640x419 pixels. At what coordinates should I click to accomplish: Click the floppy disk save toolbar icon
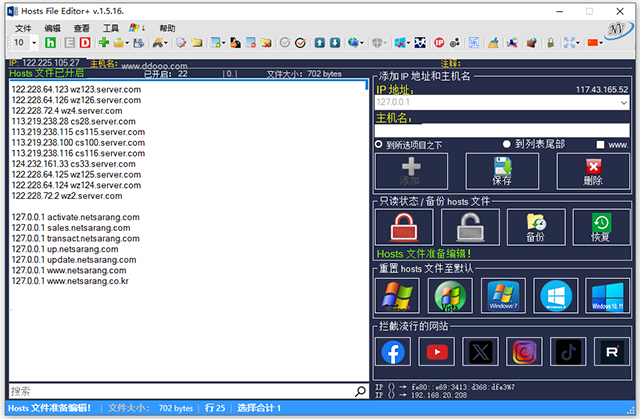click(139, 43)
